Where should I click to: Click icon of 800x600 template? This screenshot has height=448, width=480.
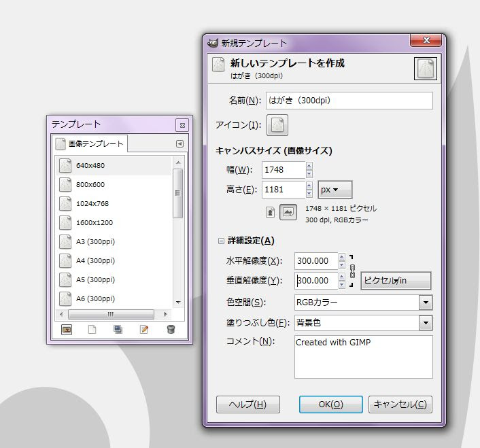coord(65,184)
